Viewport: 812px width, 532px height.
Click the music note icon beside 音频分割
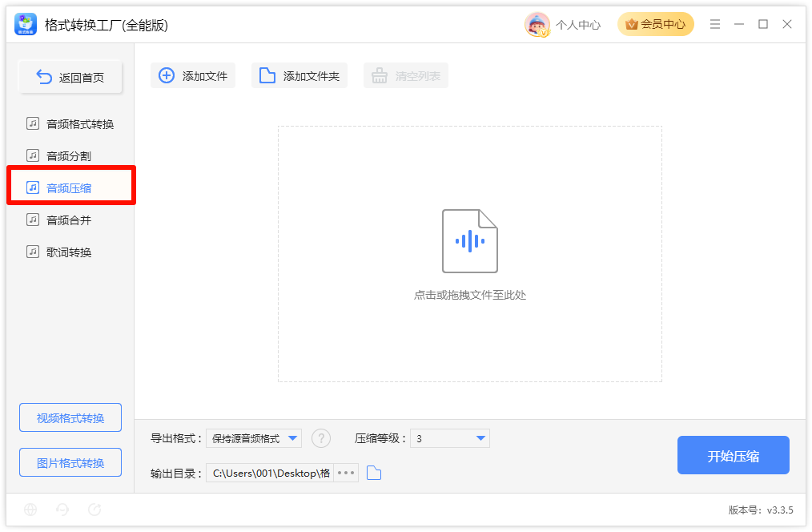coord(33,155)
